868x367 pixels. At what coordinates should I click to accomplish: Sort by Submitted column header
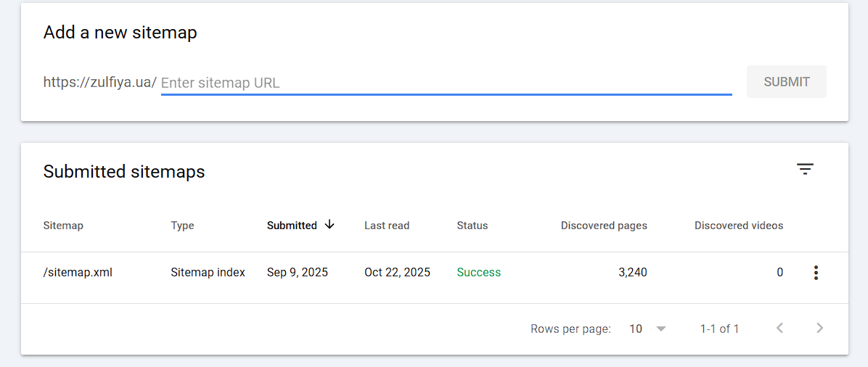point(292,226)
